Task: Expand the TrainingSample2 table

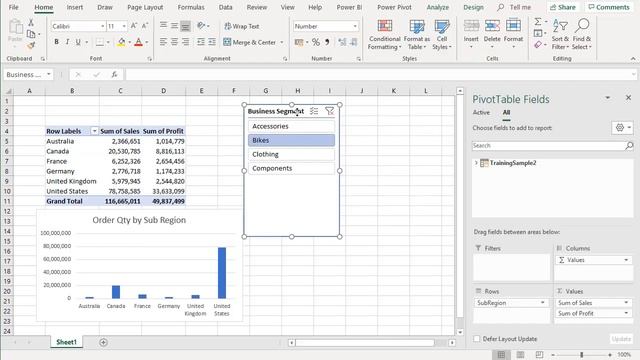Action: pos(476,163)
